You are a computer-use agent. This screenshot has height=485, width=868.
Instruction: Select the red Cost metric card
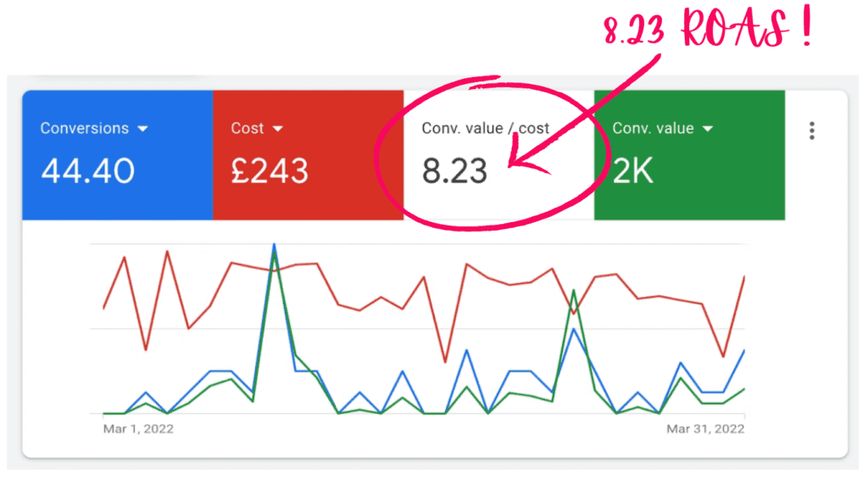[x=309, y=155]
